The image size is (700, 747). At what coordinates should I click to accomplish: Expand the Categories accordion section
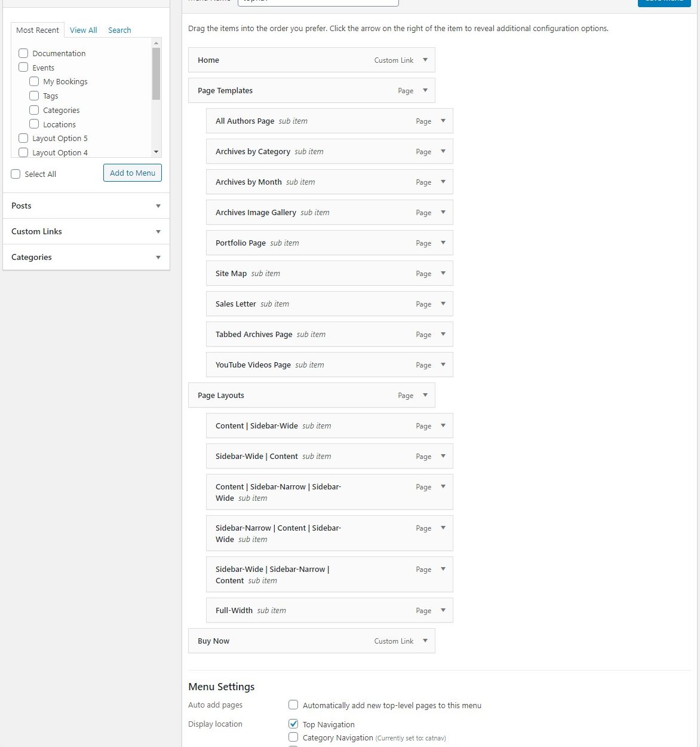coord(87,257)
